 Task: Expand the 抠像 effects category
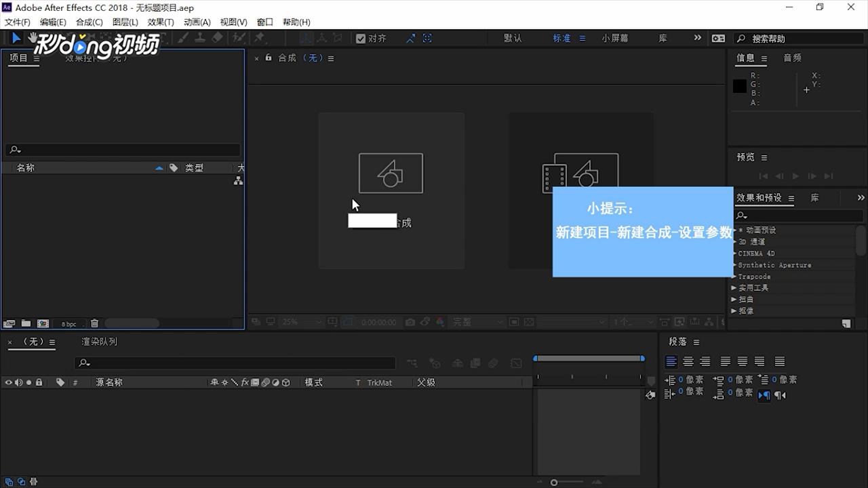pos(734,311)
